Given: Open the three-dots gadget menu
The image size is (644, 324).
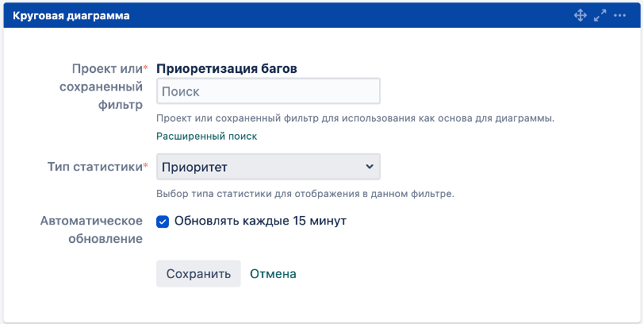Looking at the screenshot, I should pos(619,15).
